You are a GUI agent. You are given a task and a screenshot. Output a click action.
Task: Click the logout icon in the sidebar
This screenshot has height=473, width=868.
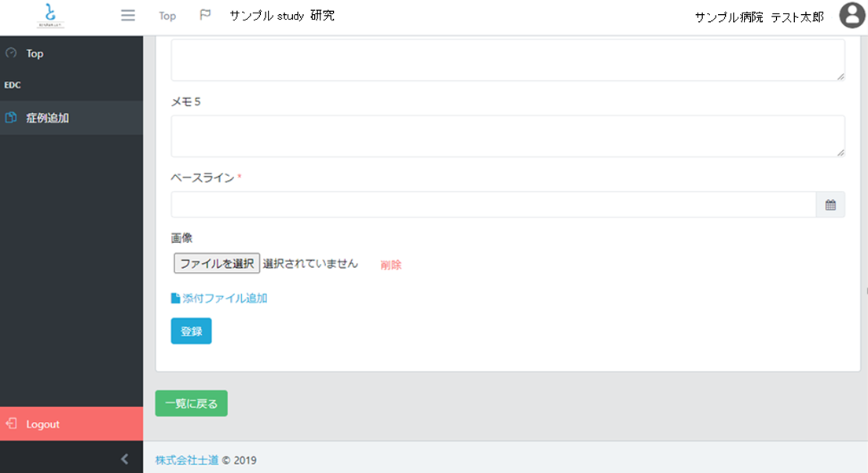(x=11, y=423)
